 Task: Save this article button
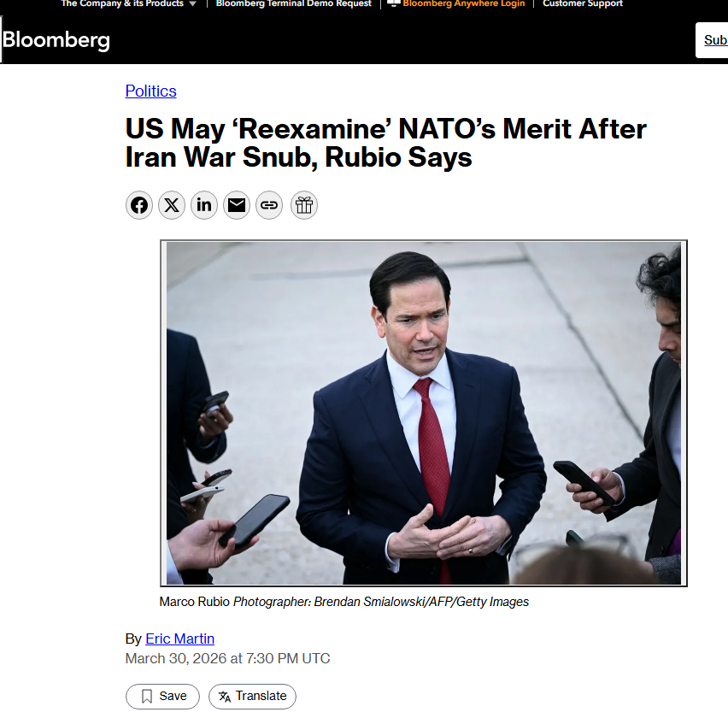(162, 696)
